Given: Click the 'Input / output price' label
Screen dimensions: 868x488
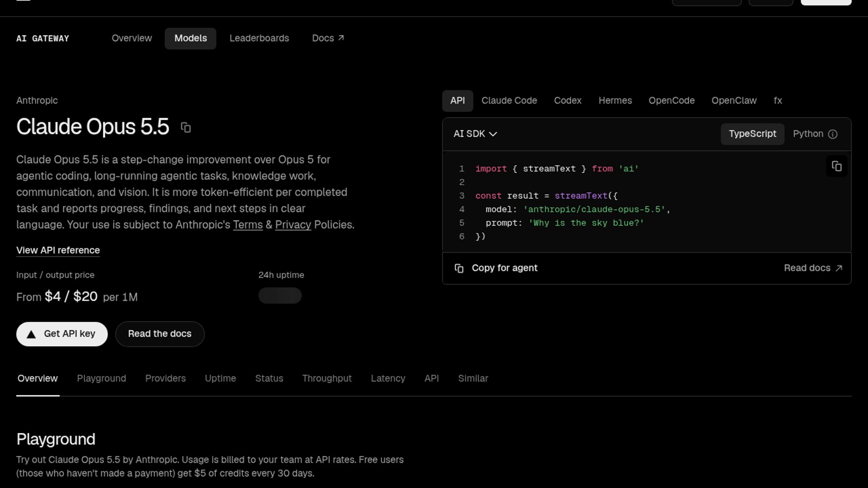Looking at the screenshot, I should point(55,275).
